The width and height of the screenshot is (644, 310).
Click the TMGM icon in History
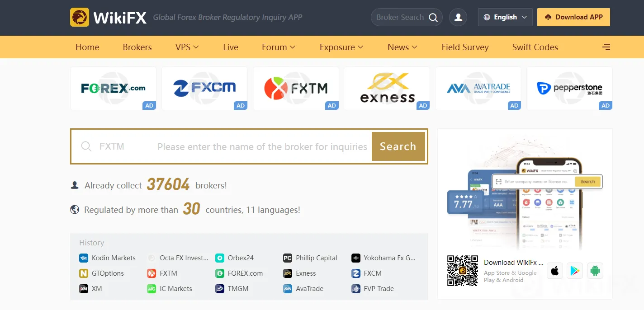220,289
